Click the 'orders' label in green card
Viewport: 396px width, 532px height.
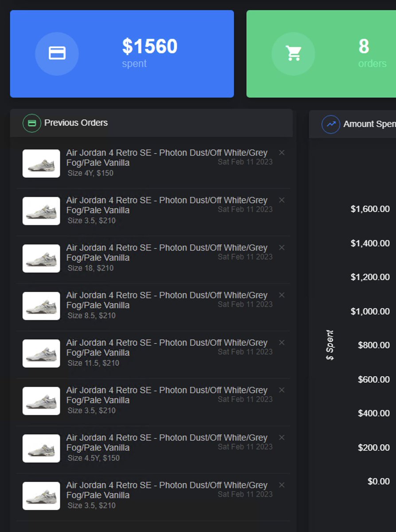372,63
